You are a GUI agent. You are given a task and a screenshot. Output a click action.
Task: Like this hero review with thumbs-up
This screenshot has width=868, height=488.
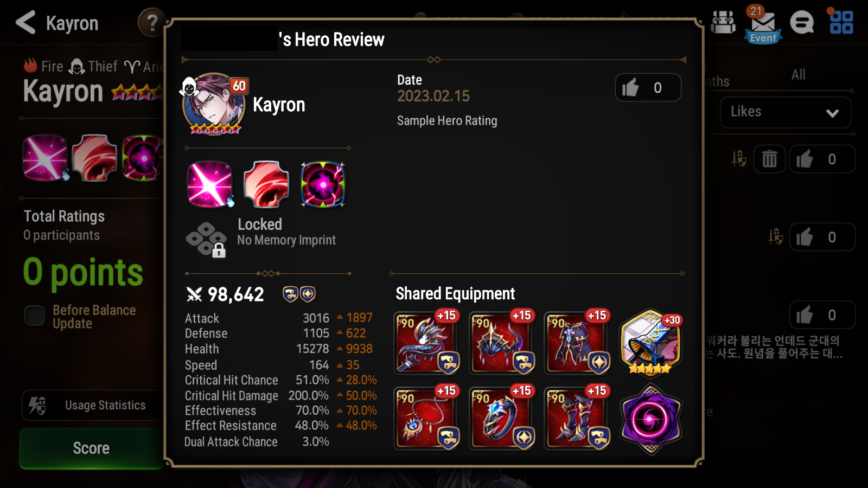pyautogui.click(x=648, y=88)
